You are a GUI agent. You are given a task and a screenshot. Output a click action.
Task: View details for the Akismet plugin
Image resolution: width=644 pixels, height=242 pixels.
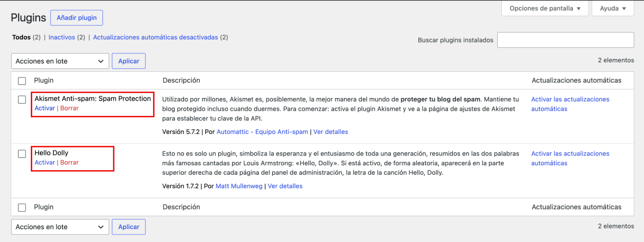pyautogui.click(x=331, y=132)
